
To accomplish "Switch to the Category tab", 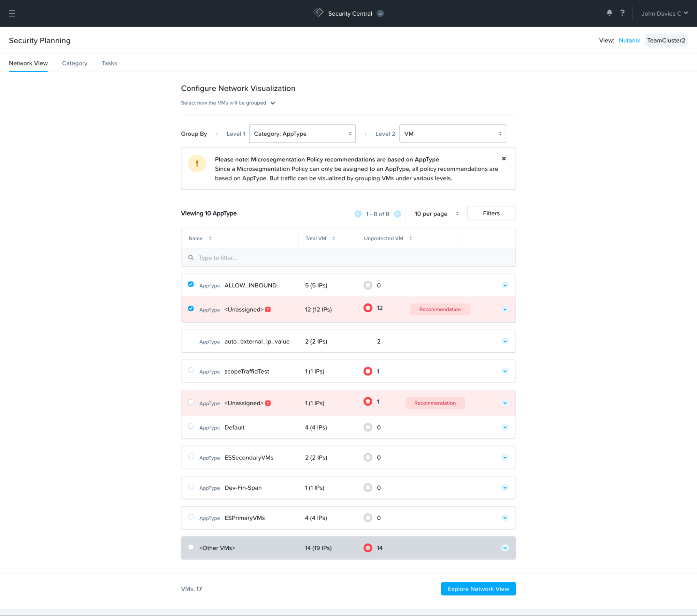I will pyautogui.click(x=75, y=63).
